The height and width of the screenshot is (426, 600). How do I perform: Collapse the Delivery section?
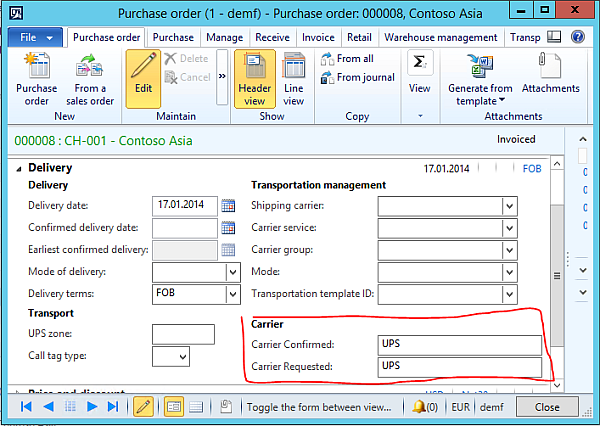pyautogui.click(x=19, y=168)
